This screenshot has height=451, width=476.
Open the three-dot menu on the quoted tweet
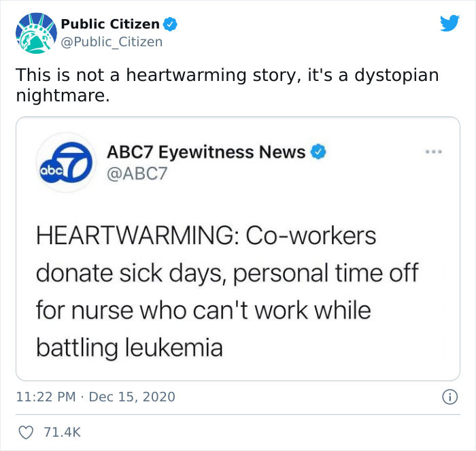coord(434,151)
